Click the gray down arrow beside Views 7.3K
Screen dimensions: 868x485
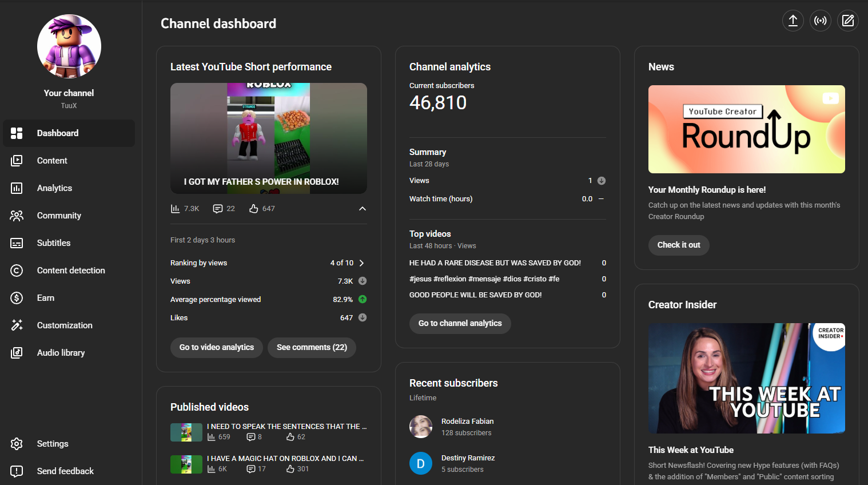click(x=363, y=281)
